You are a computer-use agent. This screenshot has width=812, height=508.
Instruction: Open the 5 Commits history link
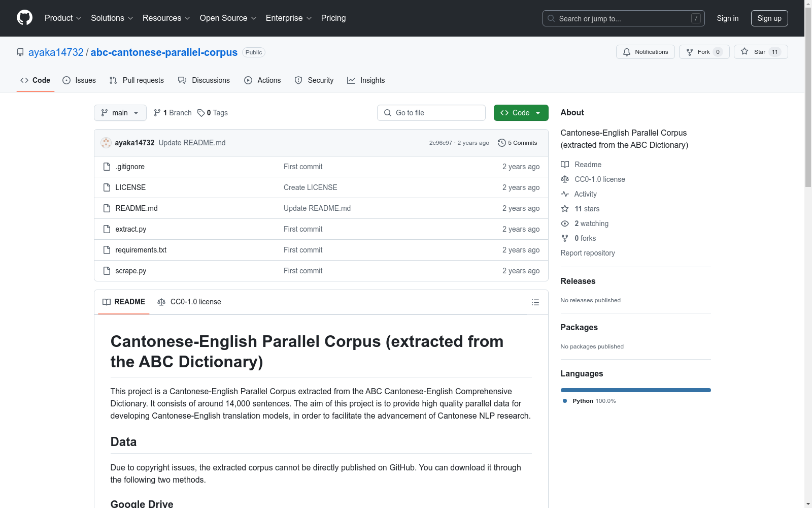pyautogui.click(x=518, y=143)
